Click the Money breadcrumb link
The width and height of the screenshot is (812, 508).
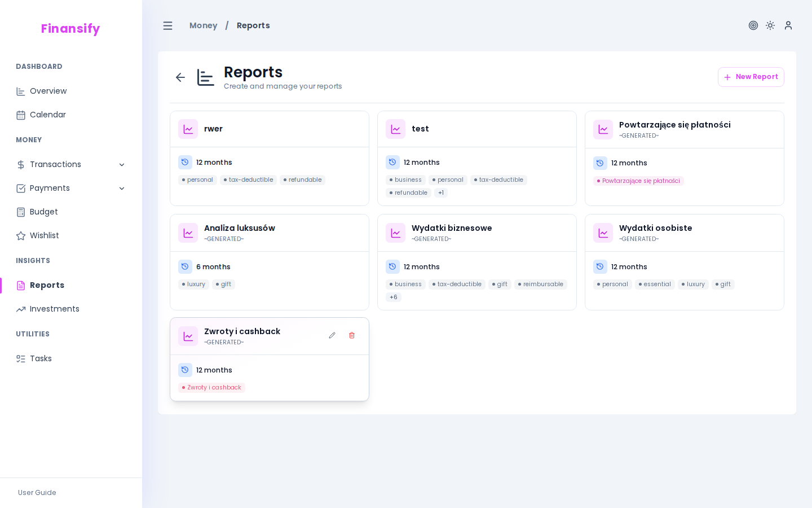click(204, 25)
